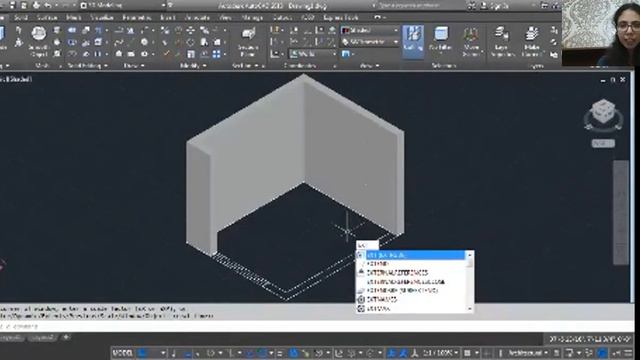The width and height of the screenshot is (640, 360).
Task: Select the Move tool in Modify panel
Action: (x=191, y=30)
